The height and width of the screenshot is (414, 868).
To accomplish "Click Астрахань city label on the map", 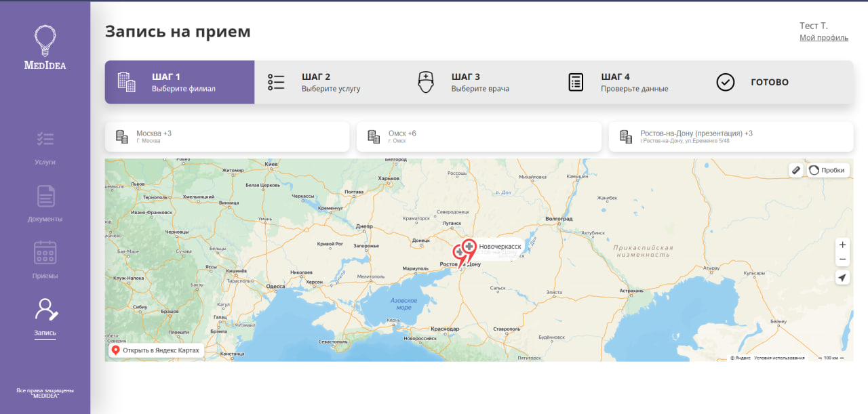I will click(x=631, y=291).
